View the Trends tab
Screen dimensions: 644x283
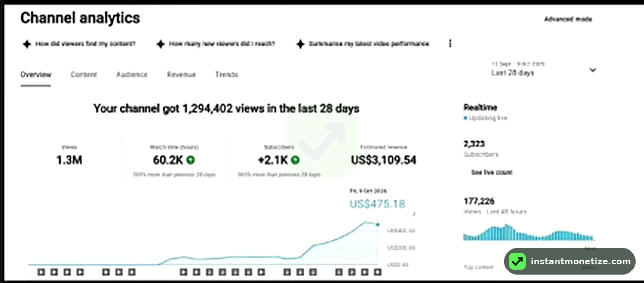pos(227,75)
